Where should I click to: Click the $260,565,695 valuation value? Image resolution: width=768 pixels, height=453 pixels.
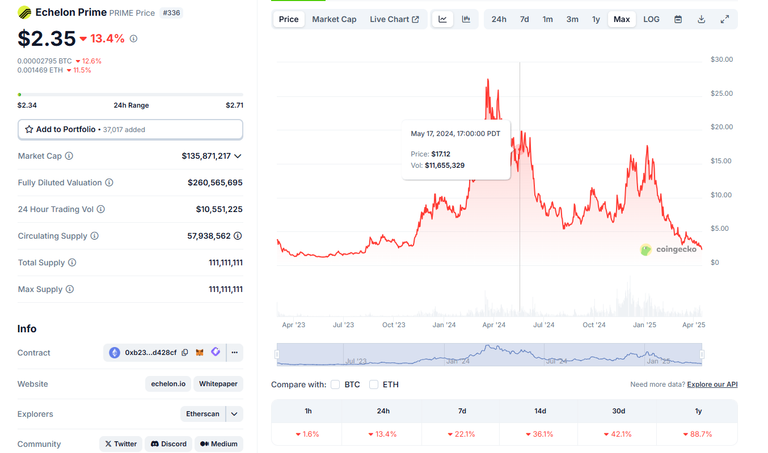click(215, 183)
